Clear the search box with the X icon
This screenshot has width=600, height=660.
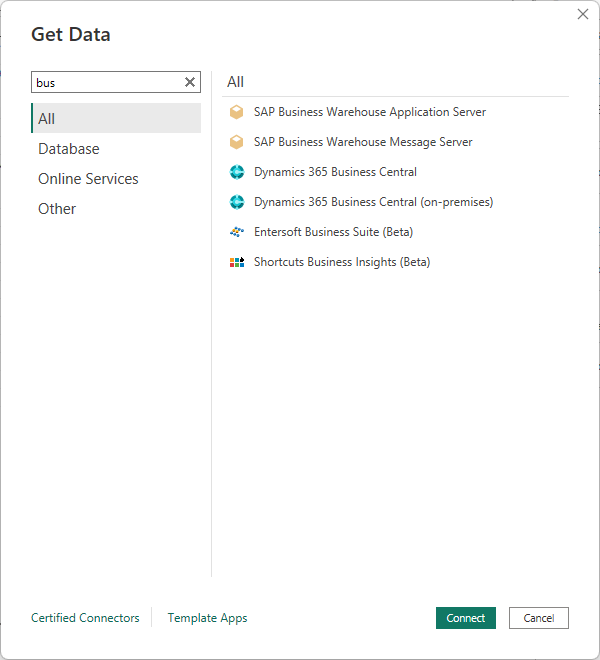190,82
